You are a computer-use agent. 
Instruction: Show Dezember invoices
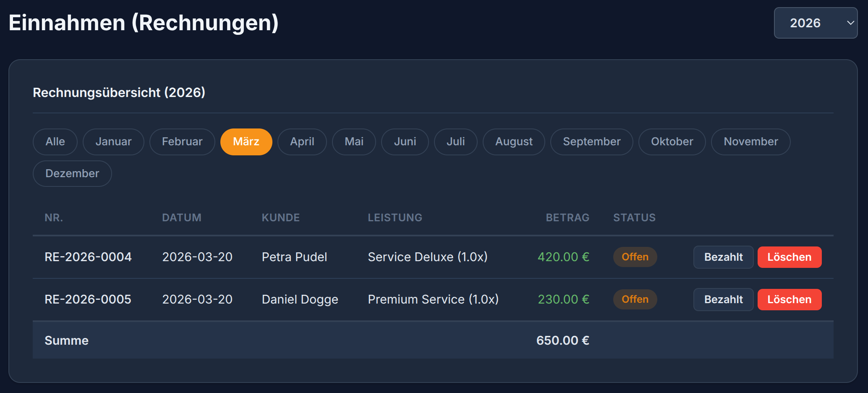click(72, 174)
